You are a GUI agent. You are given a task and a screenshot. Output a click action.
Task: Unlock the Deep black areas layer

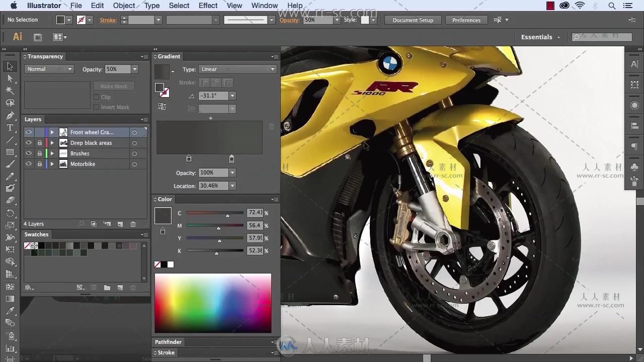click(39, 143)
